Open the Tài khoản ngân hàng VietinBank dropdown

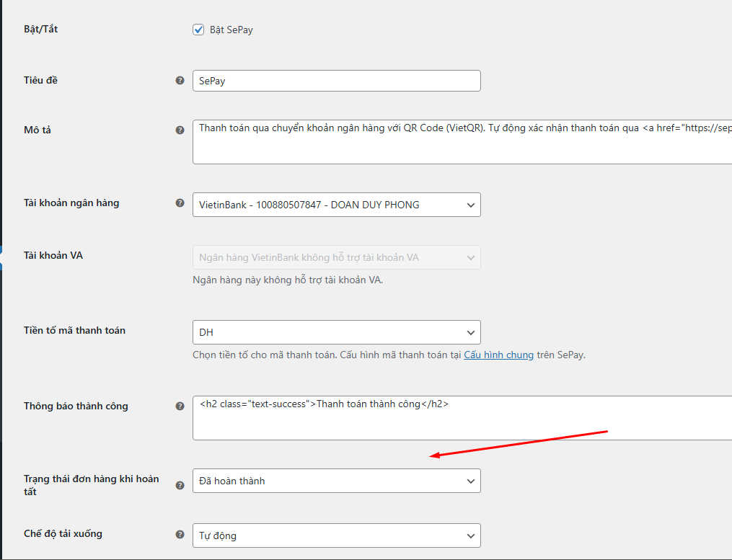pyautogui.click(x=337, y=205)
